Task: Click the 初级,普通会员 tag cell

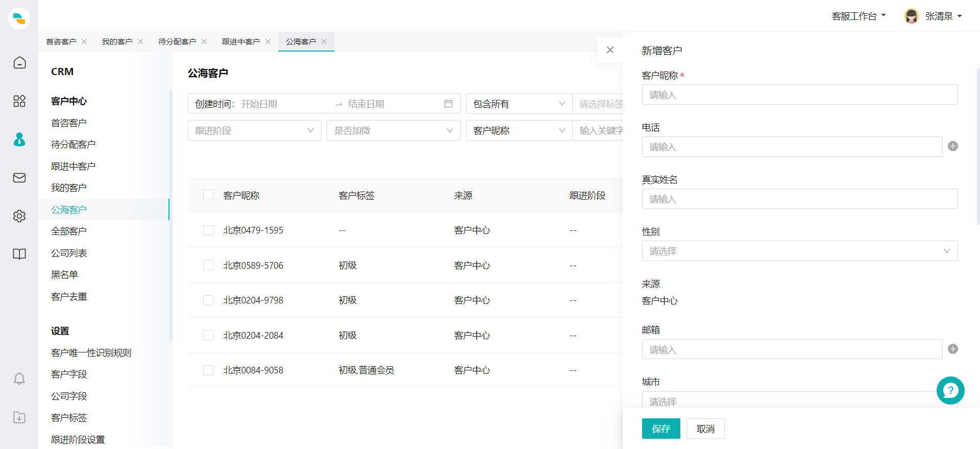Action: 366,370
